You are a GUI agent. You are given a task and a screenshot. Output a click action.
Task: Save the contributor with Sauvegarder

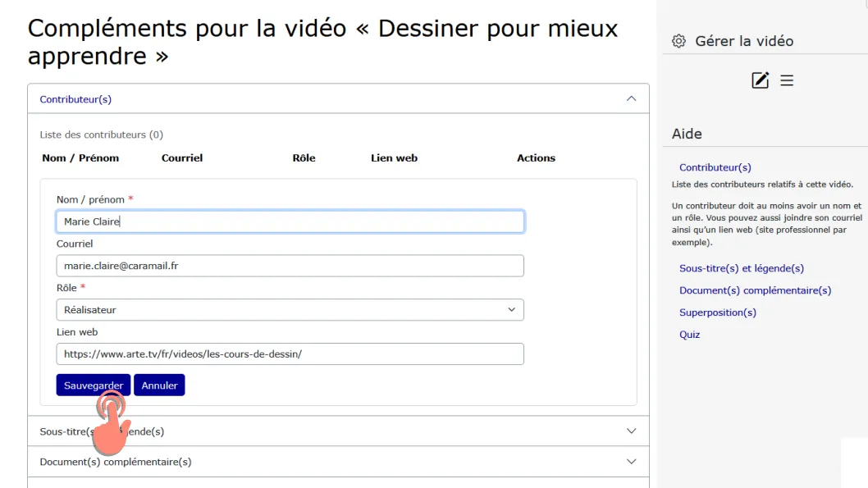(94, 385)
